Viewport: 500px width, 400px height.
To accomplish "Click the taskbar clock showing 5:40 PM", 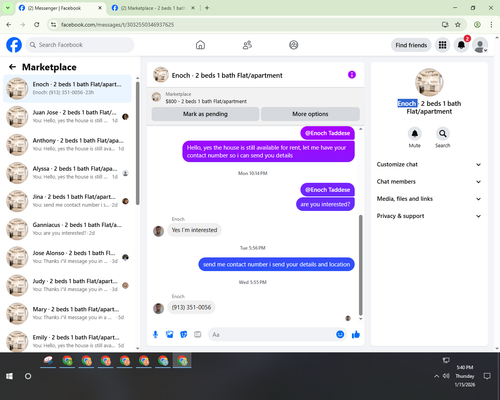I will point(465,376).
